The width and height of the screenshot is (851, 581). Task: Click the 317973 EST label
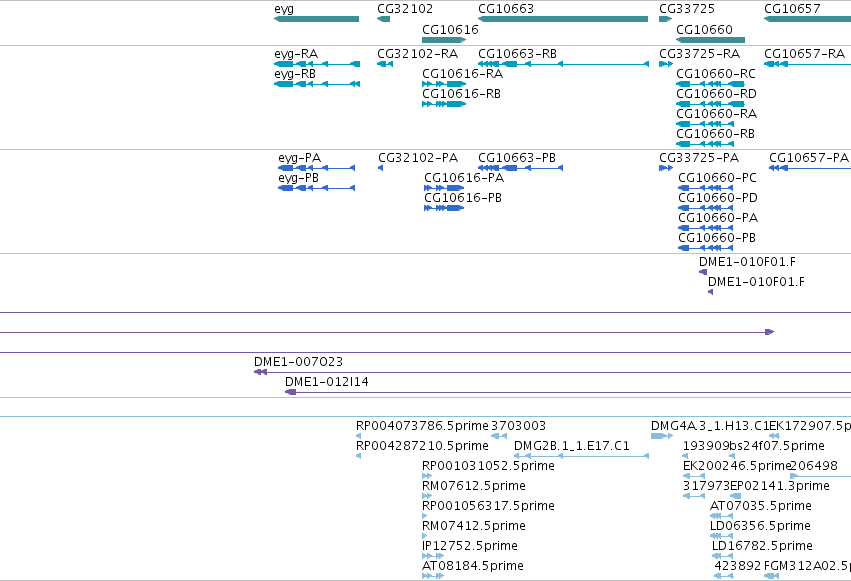(706, 486)
